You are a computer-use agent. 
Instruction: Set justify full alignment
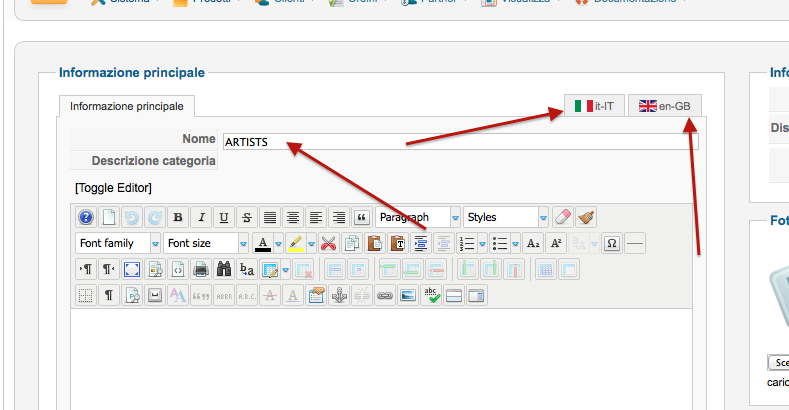270,217
